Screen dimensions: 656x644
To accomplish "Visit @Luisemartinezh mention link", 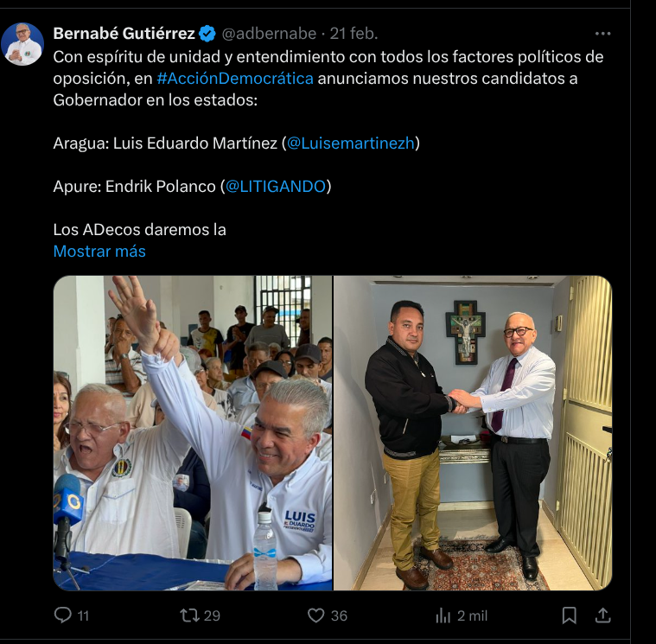I will [351, 143].
